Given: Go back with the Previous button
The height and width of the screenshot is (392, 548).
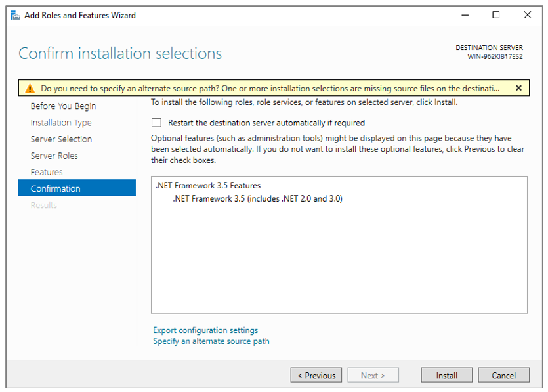Looking at the screenshot, I should click(316, 375).
